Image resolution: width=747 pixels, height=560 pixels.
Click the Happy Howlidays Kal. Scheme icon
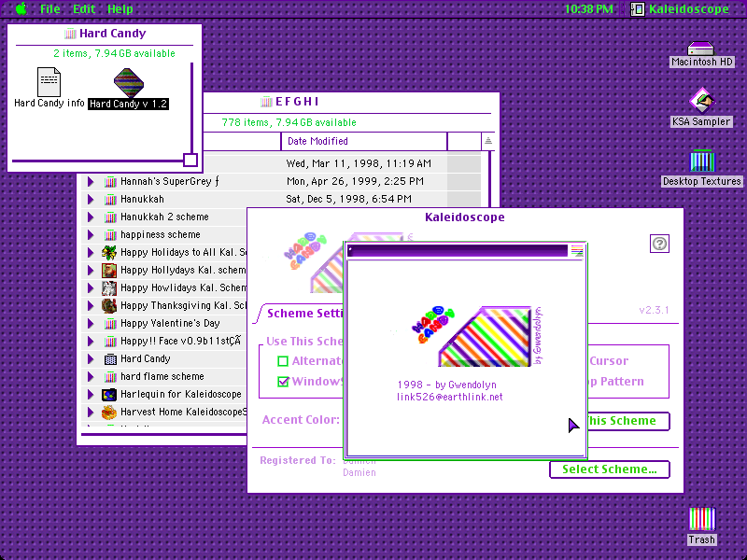(x=109, y=288)
